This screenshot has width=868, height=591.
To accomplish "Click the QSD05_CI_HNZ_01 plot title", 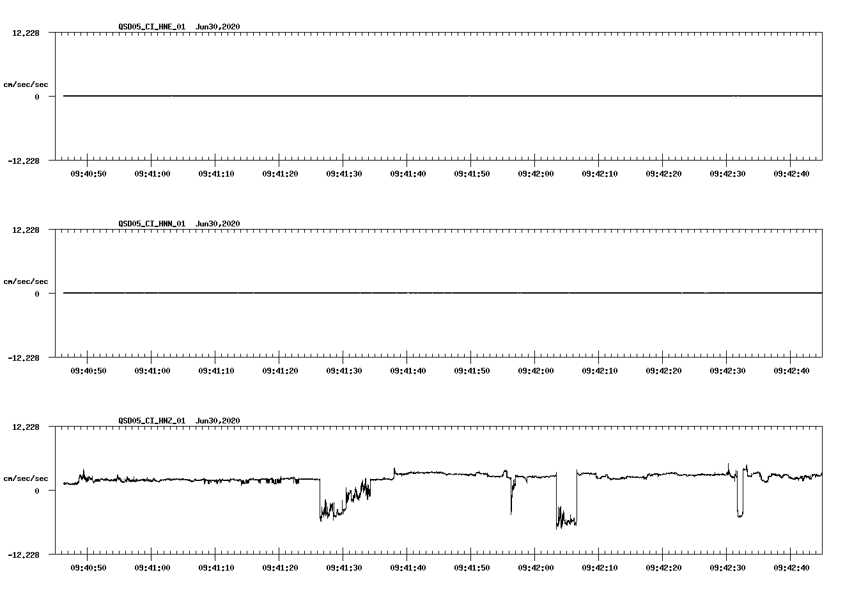I will click(152, 421).
